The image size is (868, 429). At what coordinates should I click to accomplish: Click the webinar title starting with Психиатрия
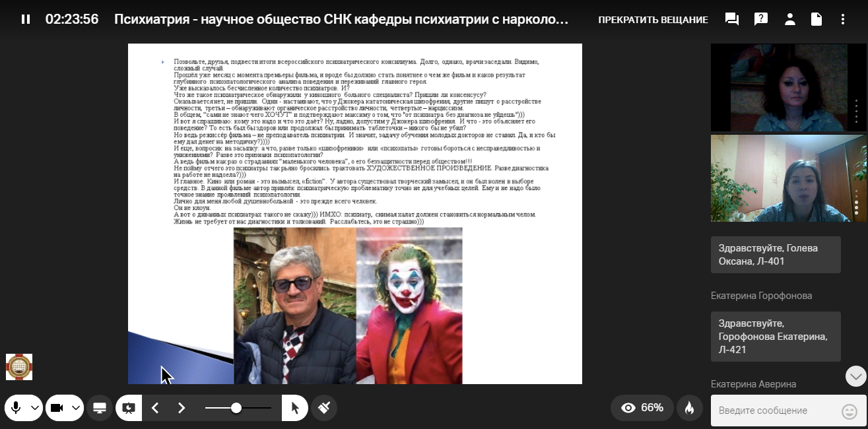pos(341,20)
